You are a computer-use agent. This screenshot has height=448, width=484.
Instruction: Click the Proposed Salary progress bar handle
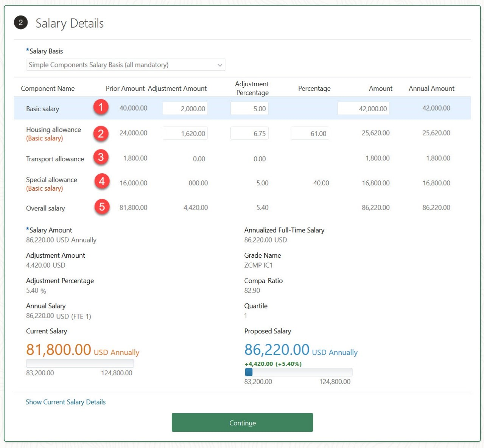click(248, 372)
